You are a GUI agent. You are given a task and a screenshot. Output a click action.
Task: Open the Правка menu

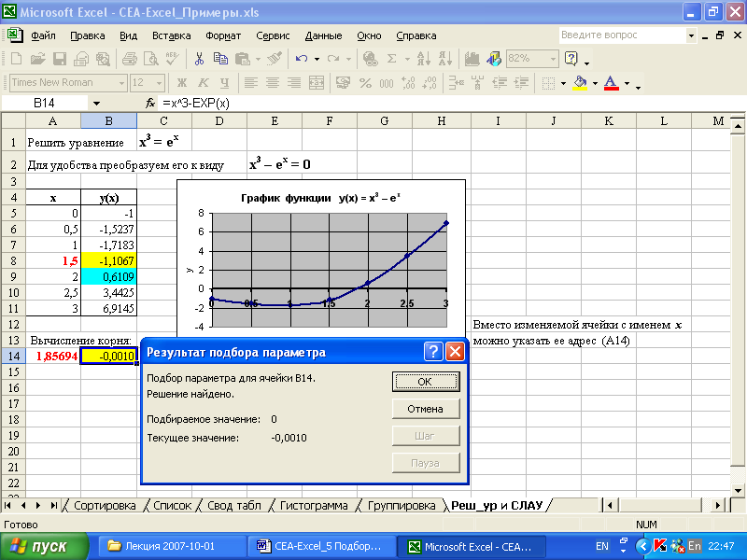point(88,35)
